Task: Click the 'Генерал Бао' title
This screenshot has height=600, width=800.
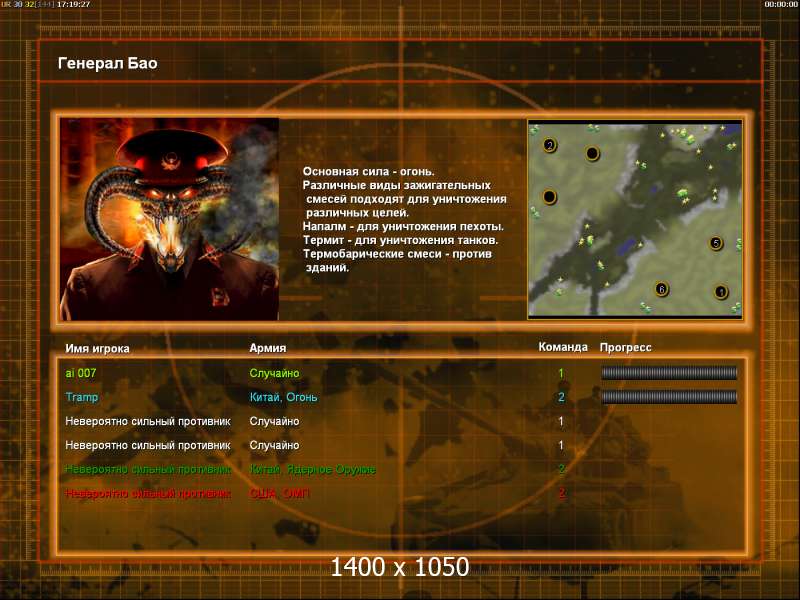Action: pyautogui.click(x=108, y=63)
